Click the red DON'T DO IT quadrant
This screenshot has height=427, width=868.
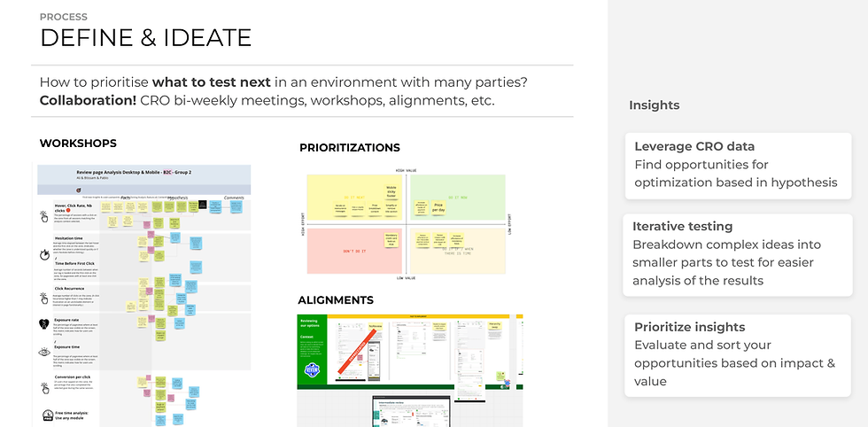[x=355, y=251]
